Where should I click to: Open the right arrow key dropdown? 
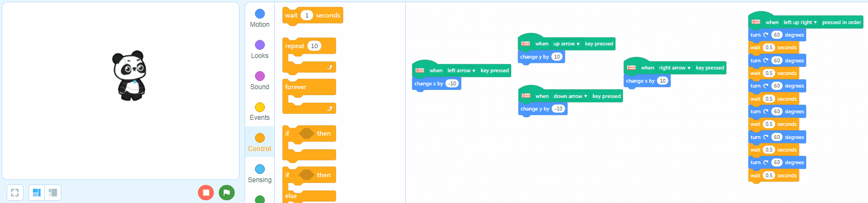pos(674,68)
